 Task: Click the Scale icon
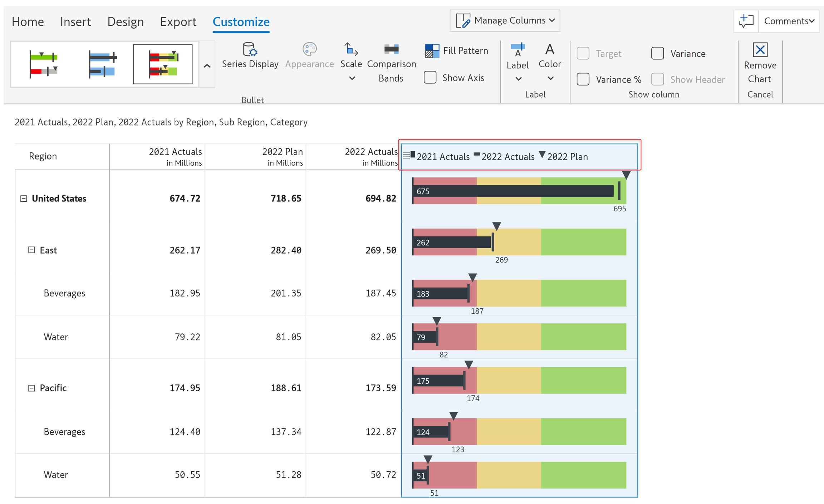coord(351,49)
